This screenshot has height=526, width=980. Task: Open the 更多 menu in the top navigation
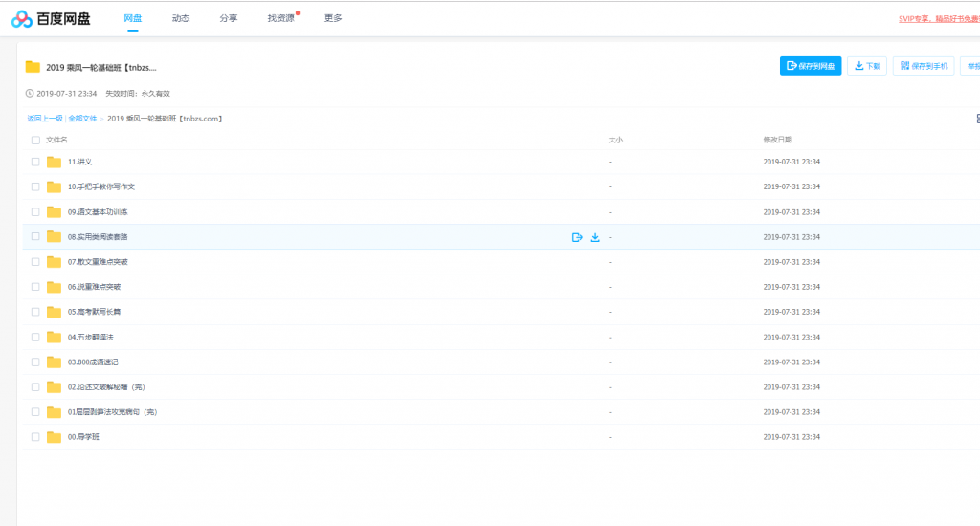point(333,18)
